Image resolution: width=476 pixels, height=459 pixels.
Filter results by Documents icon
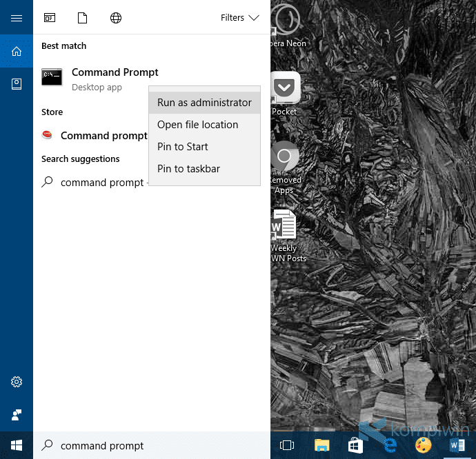pos(82,18)
